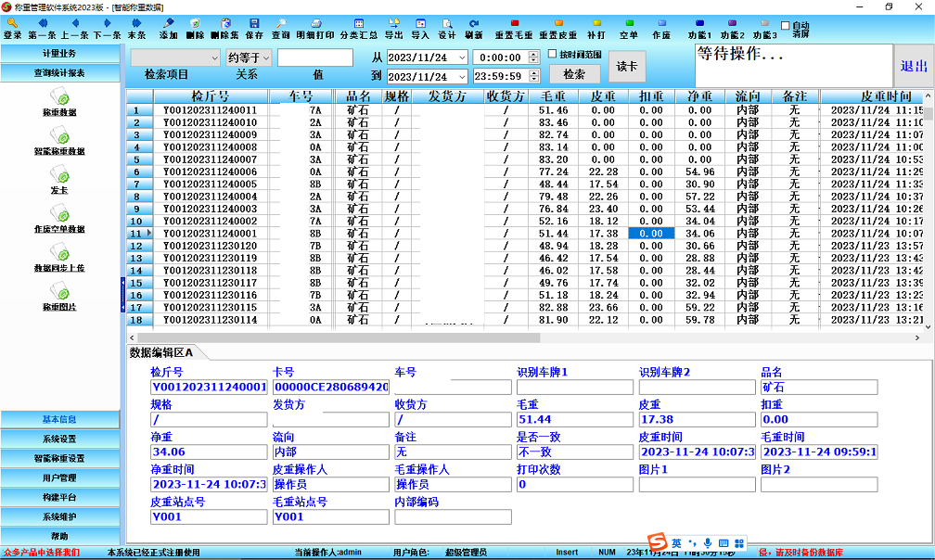Enable the 自动清屏 checkbox
The width and height of the screenshot is (935, 560).
786,26
